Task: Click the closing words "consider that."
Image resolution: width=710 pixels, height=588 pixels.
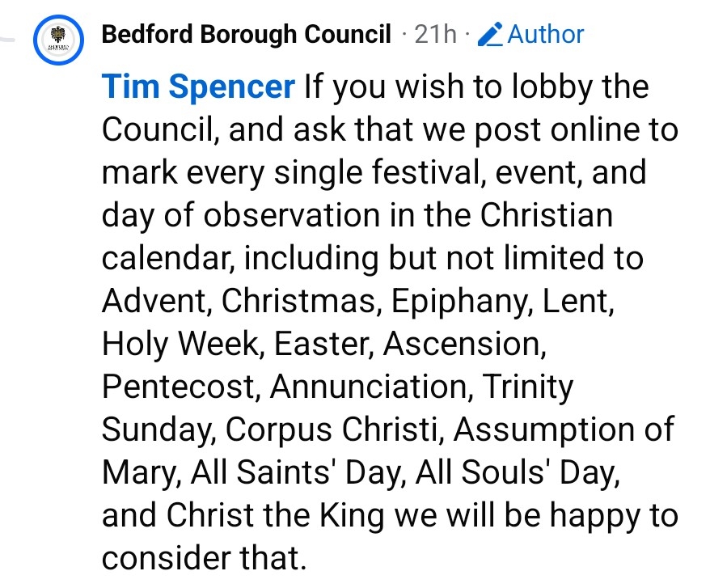Action: tap(205, 559)
